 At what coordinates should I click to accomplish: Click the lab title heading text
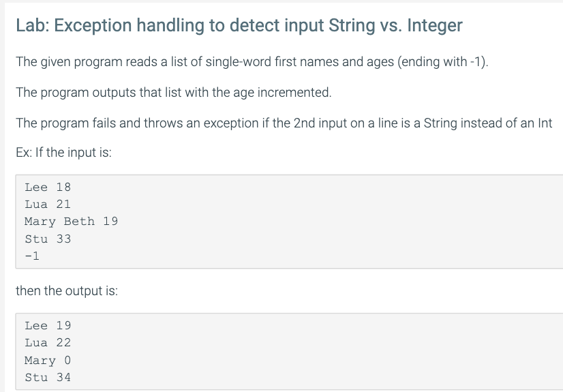239,25
